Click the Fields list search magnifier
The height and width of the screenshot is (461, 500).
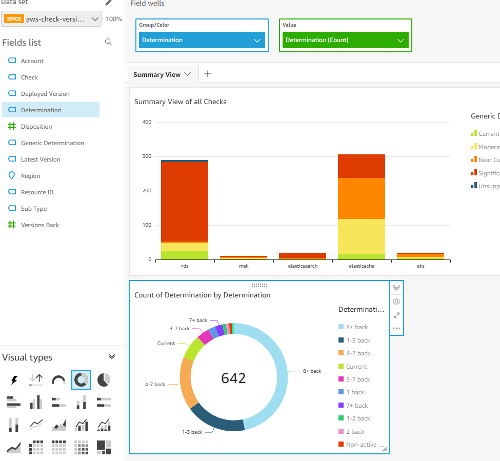pyautogui.click(x=108, y=42)
